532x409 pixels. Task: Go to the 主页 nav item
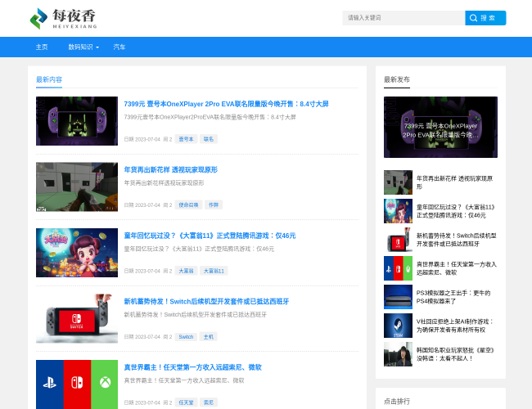click(x=42, y=47)
